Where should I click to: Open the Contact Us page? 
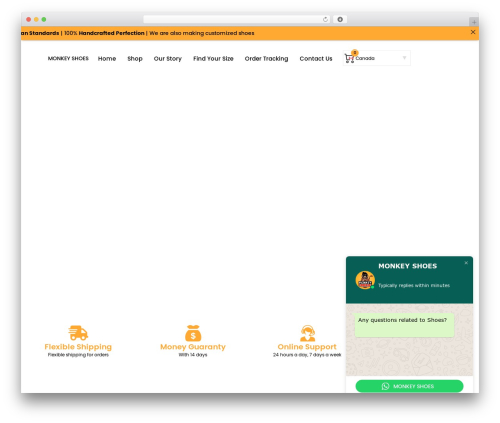[316, 59]
